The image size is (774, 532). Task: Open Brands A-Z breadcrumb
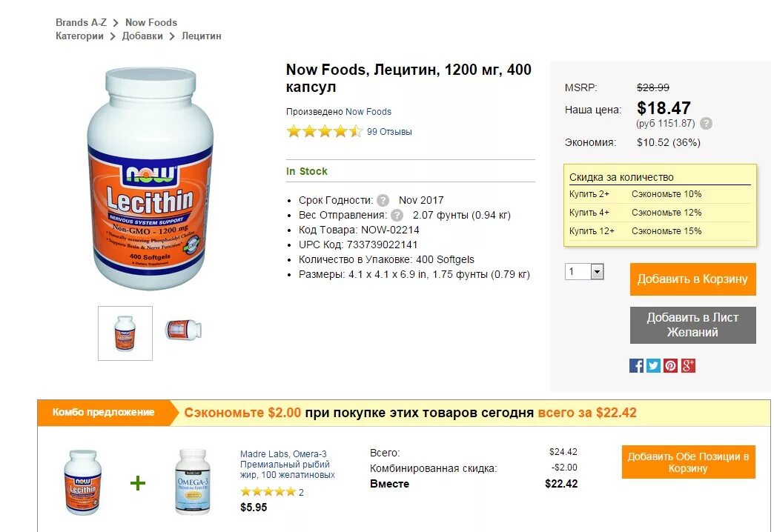tap(81, 22)
